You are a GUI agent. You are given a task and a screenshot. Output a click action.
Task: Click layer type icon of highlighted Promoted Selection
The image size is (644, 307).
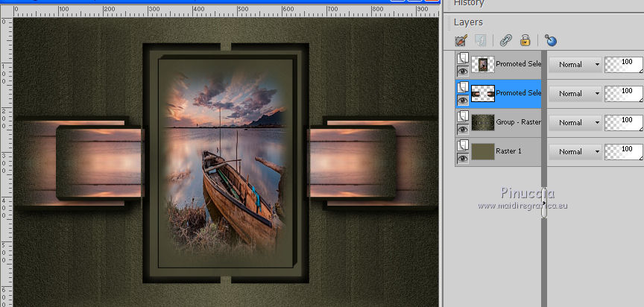point(463,86)
